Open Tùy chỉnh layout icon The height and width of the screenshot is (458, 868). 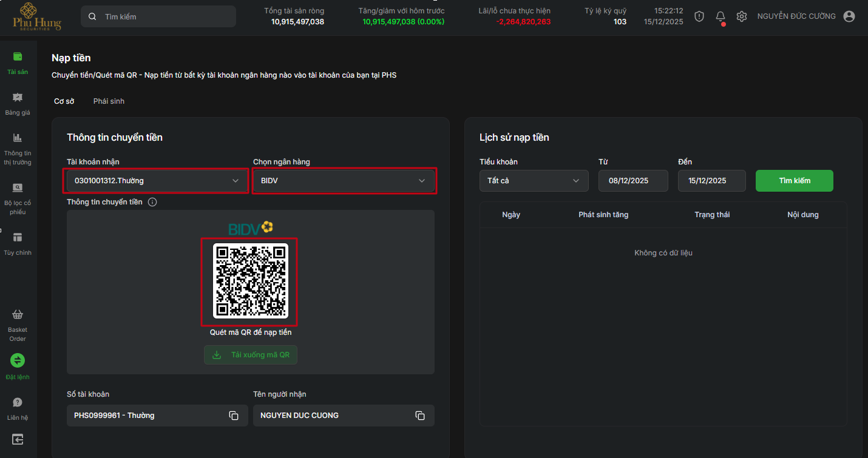(18, 237)
